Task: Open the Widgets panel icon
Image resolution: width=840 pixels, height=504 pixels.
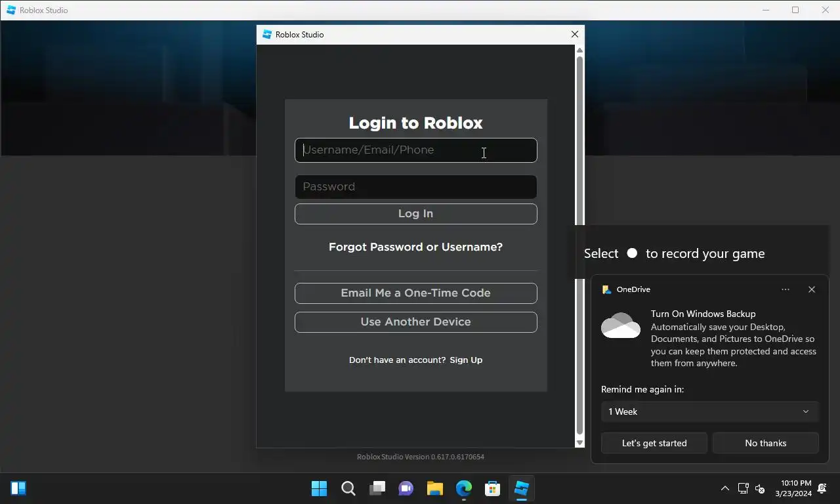Action: pos(18,488)
